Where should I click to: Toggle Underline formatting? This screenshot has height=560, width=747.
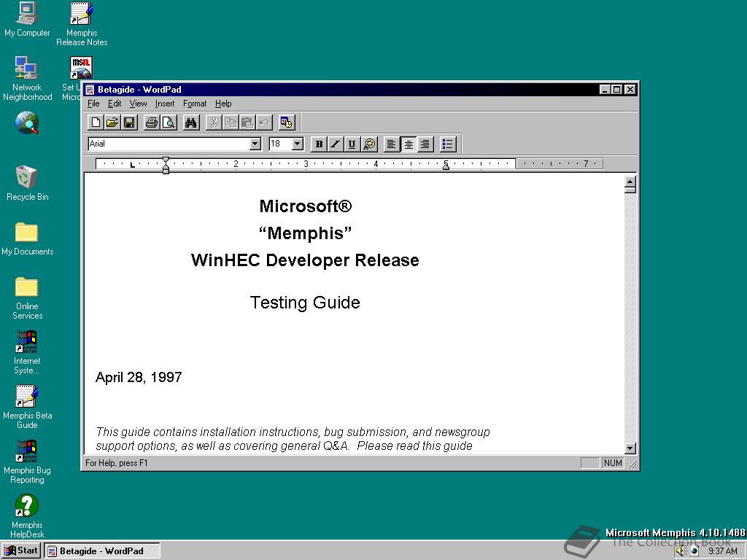352,144
